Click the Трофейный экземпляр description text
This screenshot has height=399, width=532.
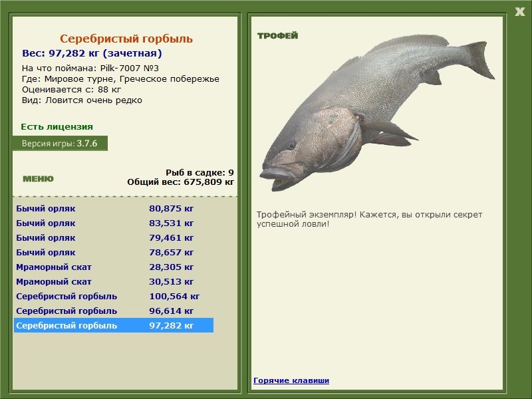tap(369, 219)
